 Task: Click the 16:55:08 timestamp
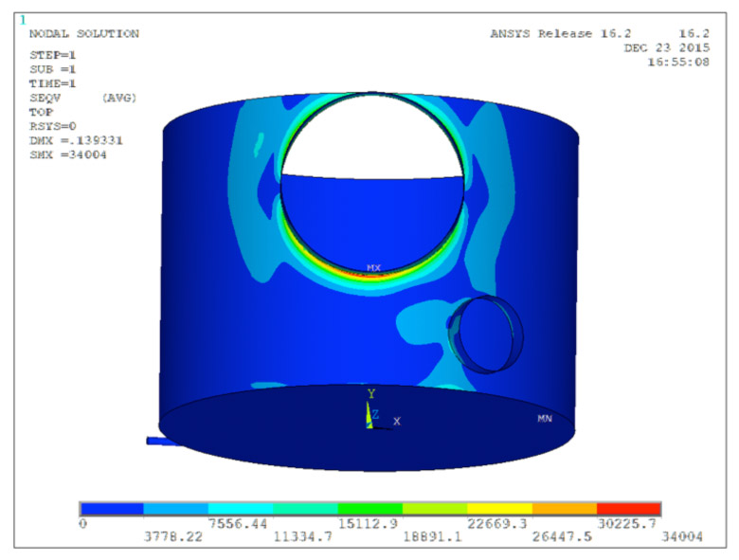pos(678,63)
